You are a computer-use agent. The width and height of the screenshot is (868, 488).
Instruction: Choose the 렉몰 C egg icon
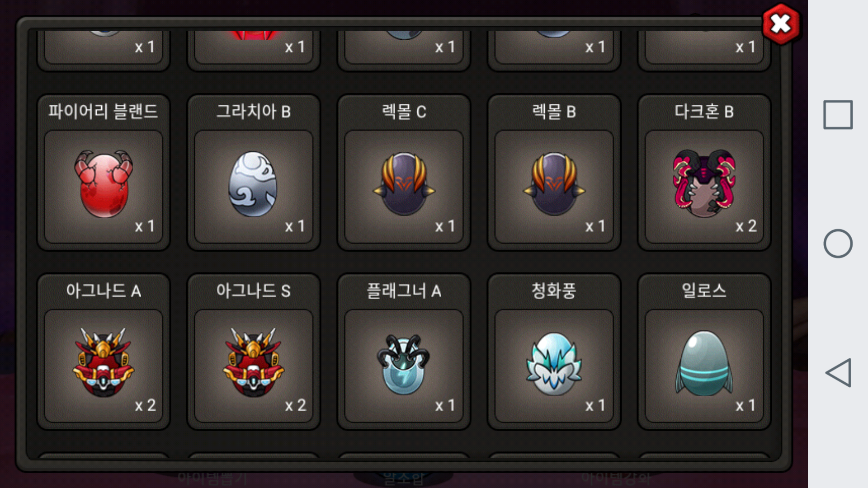(404, 184)
